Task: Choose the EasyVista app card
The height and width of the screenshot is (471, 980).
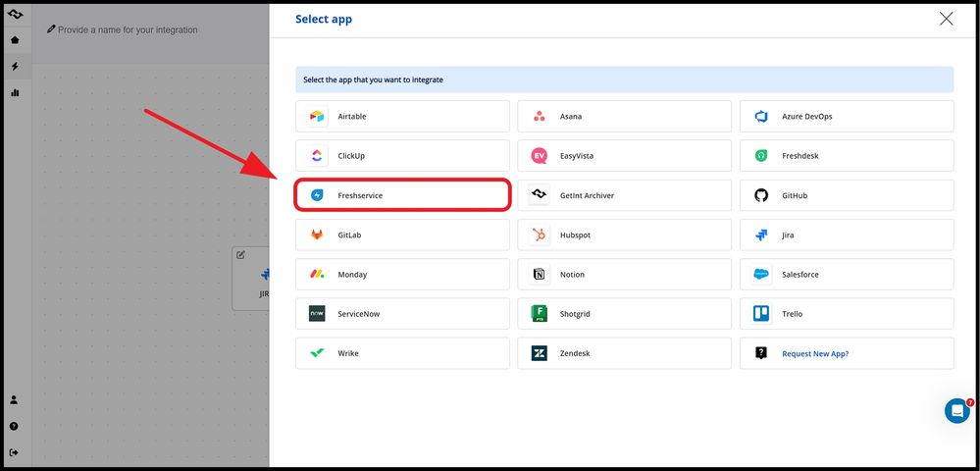Action: (x=624, y=156)
